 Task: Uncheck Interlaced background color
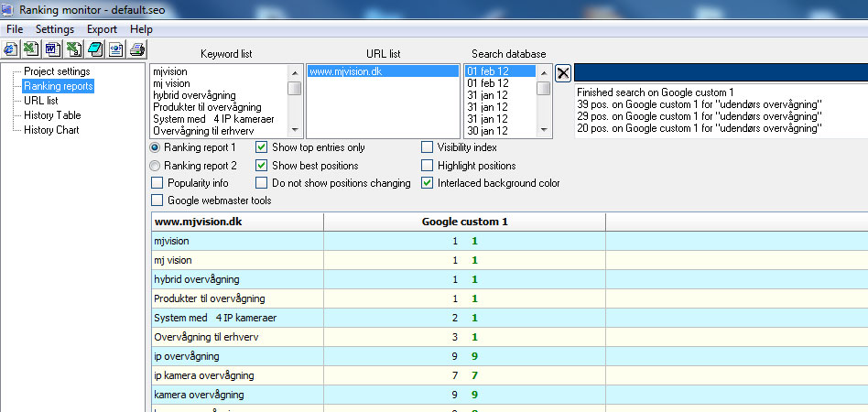428,183
